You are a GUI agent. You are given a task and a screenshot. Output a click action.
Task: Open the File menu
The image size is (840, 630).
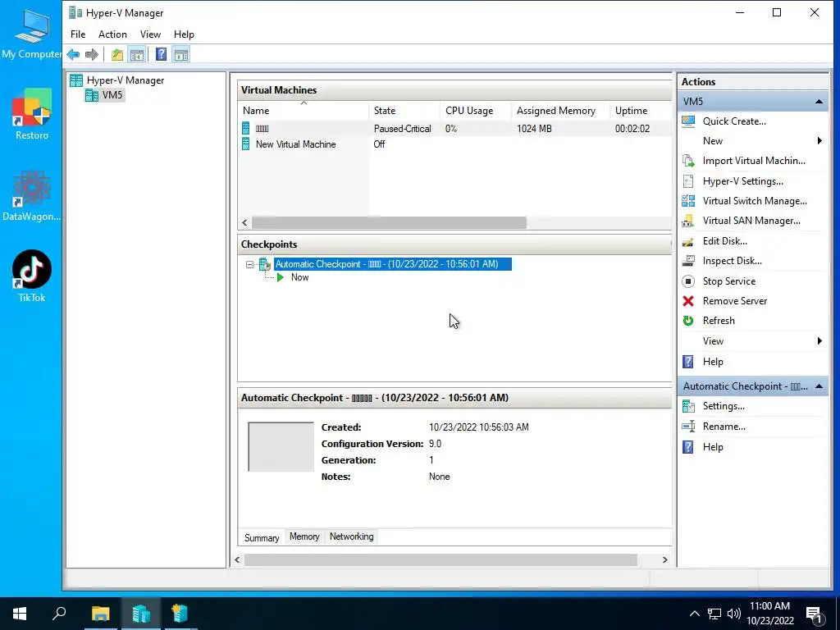78,34
